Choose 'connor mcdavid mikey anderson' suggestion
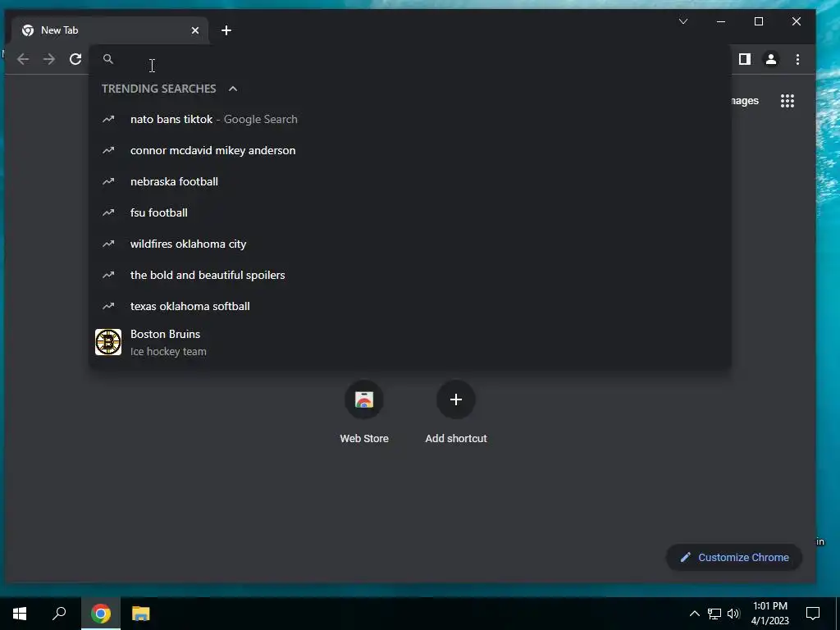This screenshot has width=840, height=630. pos(410,151)
